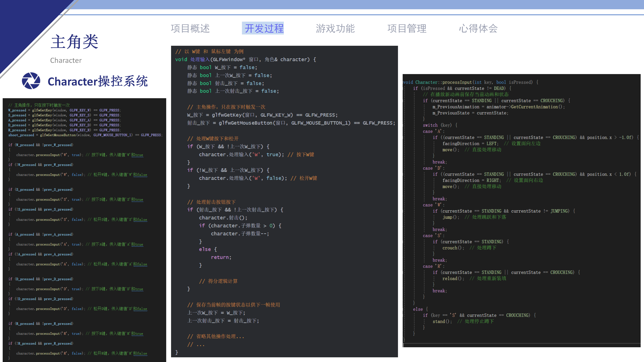This screenshot has height=362, width=644.
Task: Select the middle pseudocode image 处理输入
Action: point(284,201)
